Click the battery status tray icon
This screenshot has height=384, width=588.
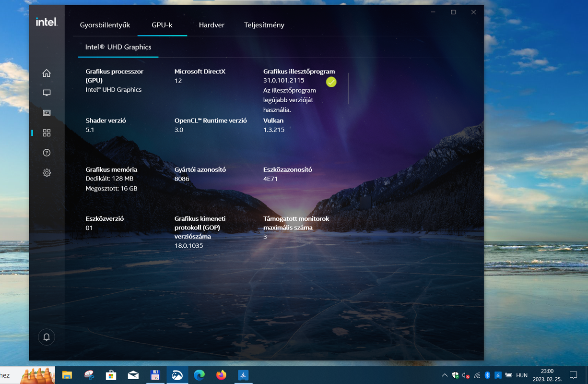point(509,375)
